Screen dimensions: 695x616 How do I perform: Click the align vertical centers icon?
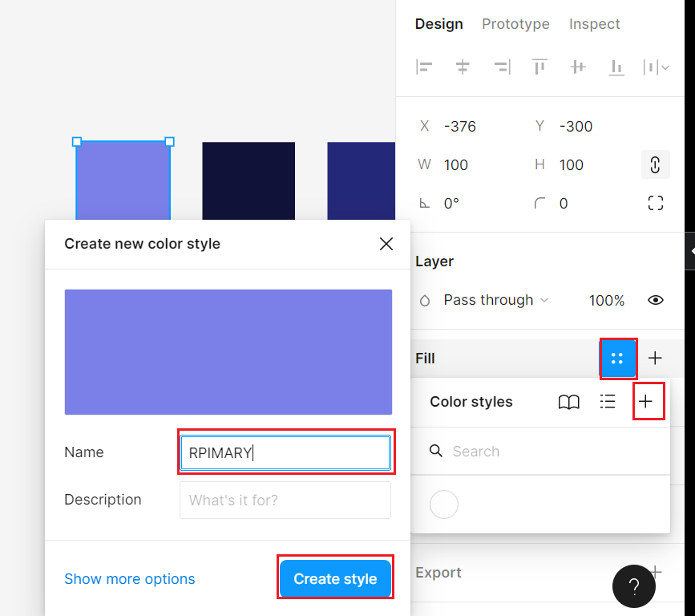(578, 67)
